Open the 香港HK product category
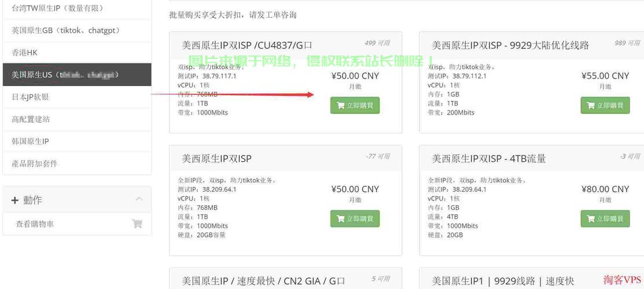Viewport: 644px width, 289px height. [x=77, y=53]
